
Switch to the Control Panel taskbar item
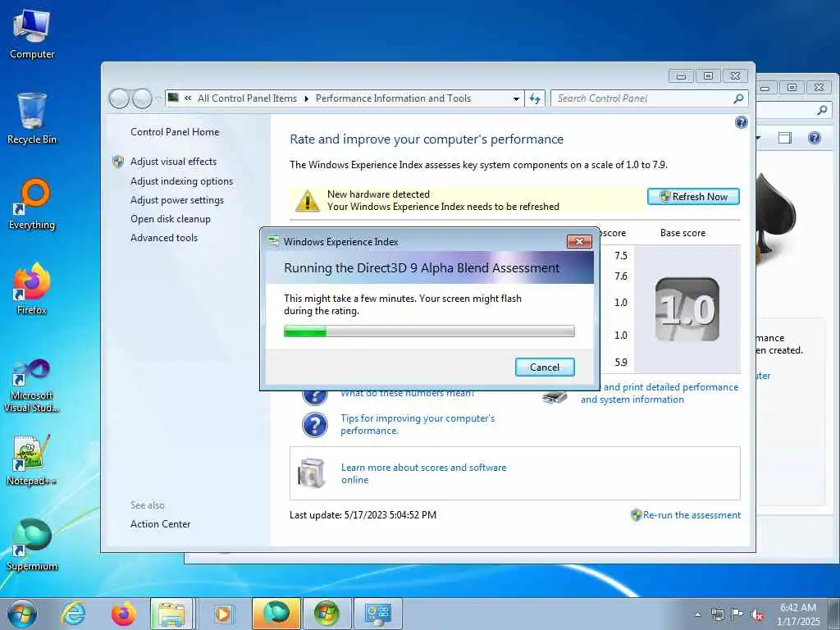point(377,614)
